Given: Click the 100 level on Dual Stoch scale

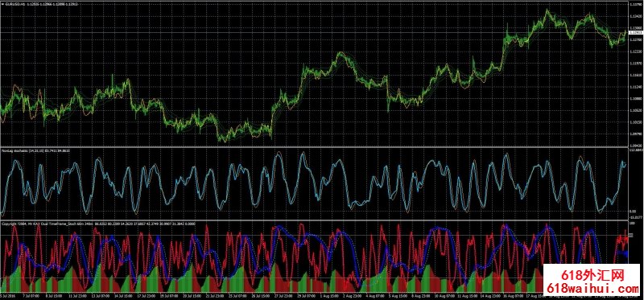Looking at the screenshot, I should [632, 223].
